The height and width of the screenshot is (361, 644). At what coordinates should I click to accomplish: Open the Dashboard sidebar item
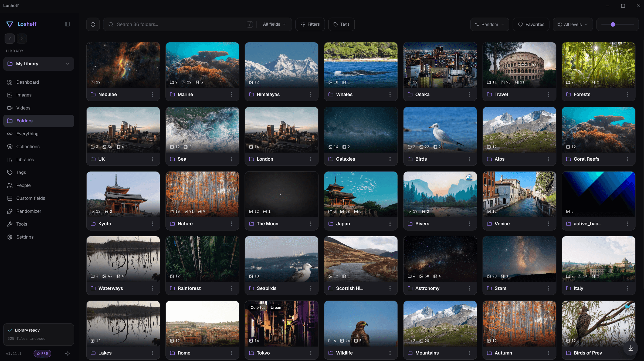click(39, 82)
